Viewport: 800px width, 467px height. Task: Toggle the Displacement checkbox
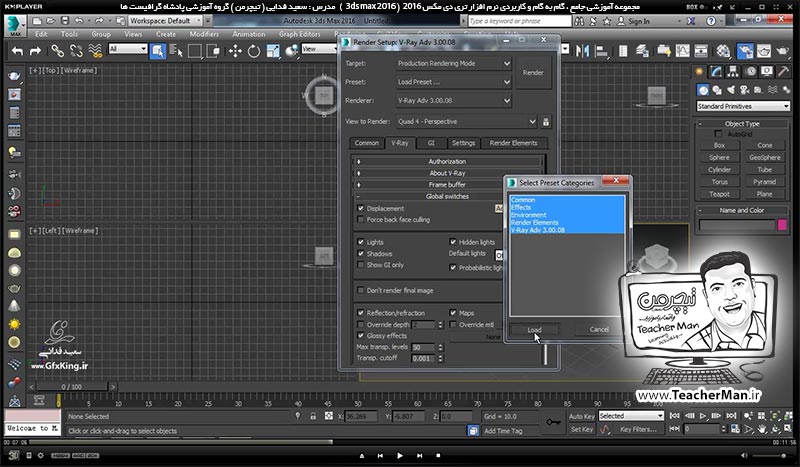[361, 208]
